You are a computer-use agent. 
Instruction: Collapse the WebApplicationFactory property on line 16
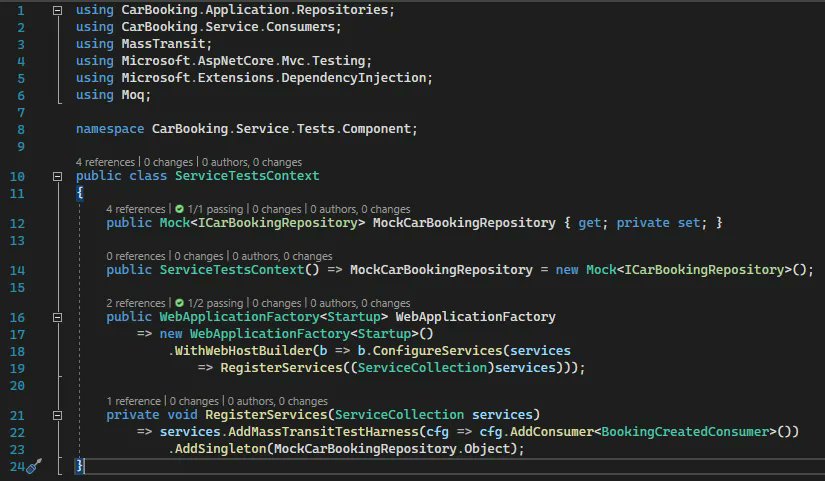(57, 317)
